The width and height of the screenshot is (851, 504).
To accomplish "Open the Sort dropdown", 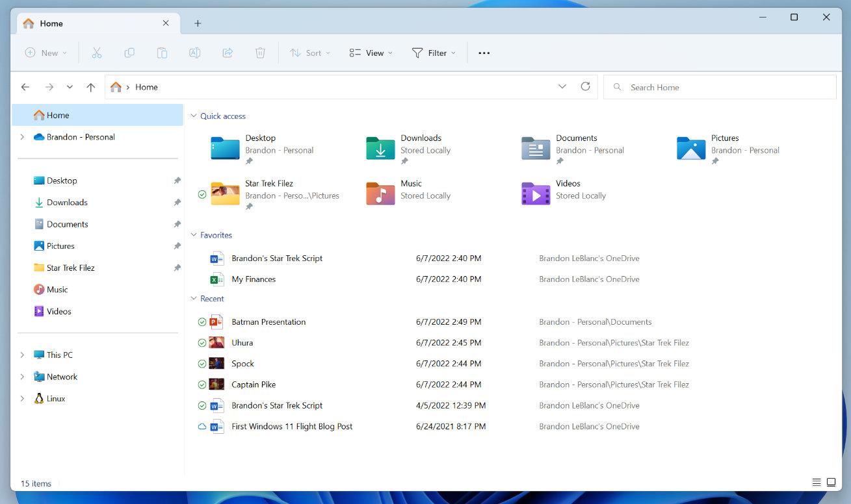I will point(310,53).
